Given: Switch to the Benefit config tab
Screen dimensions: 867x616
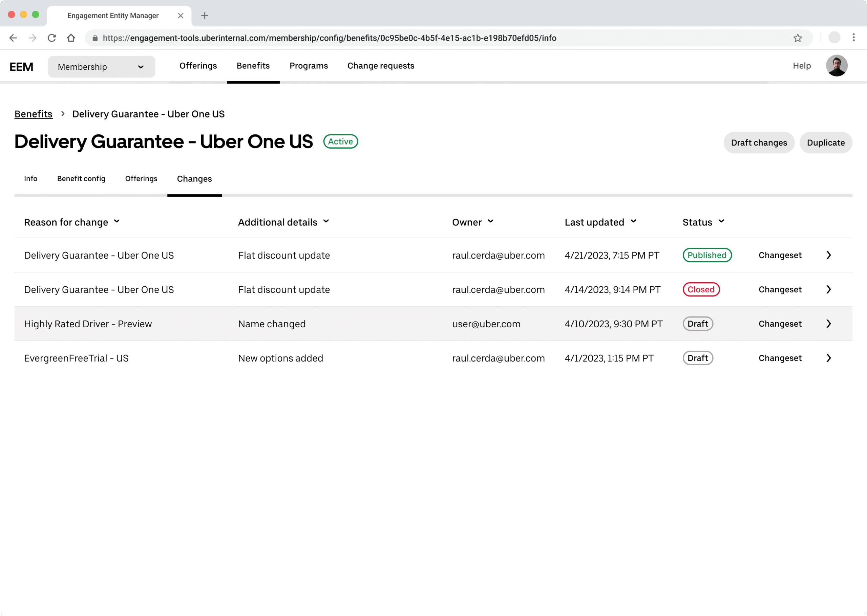Looking at the screenshot, I should point(81,179).
